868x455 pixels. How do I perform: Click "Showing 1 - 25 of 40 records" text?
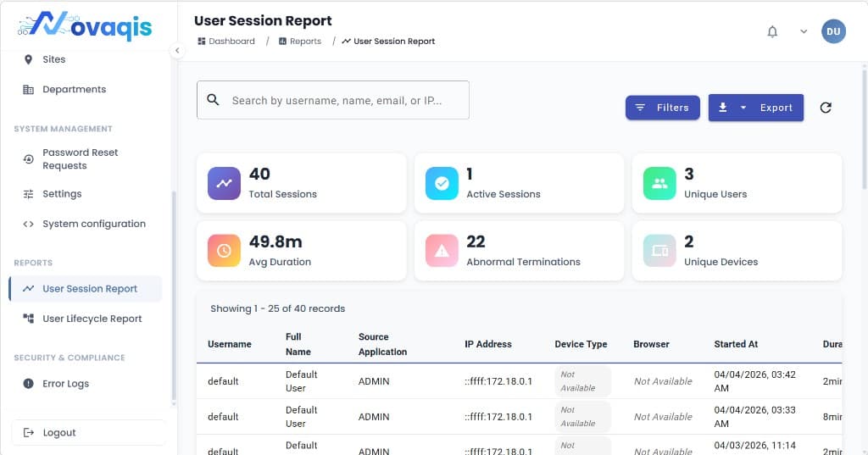point(277,308)
